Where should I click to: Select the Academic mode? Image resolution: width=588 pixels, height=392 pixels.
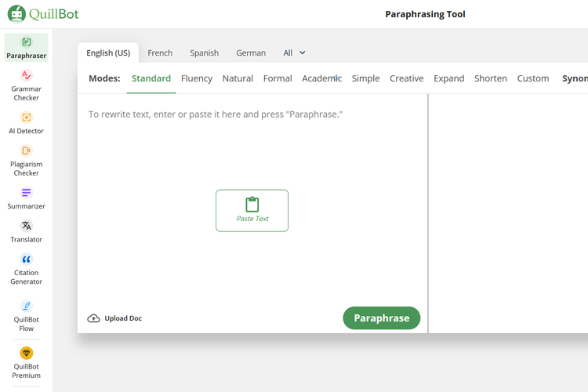[321, 78]
